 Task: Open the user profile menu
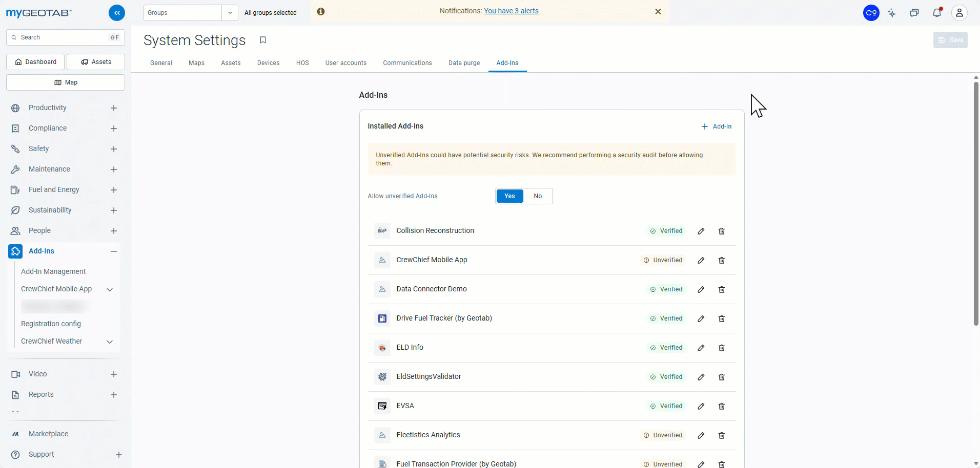(959, 13)
